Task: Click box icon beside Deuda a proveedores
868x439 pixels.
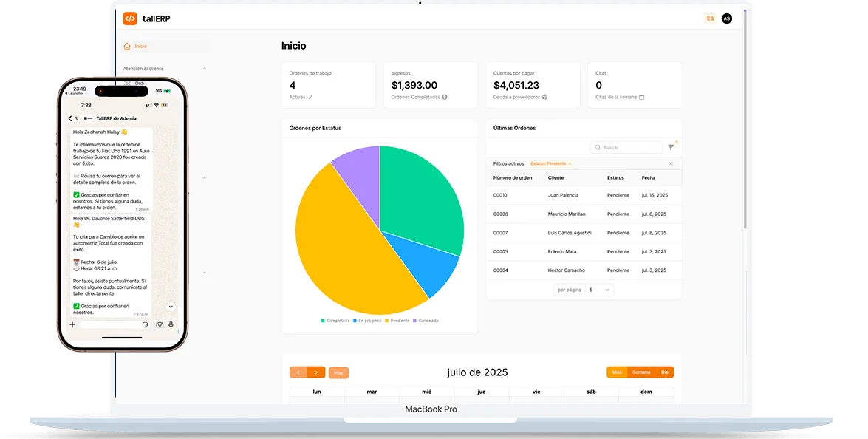Action: pyautogui.click(x=544, y=97)
